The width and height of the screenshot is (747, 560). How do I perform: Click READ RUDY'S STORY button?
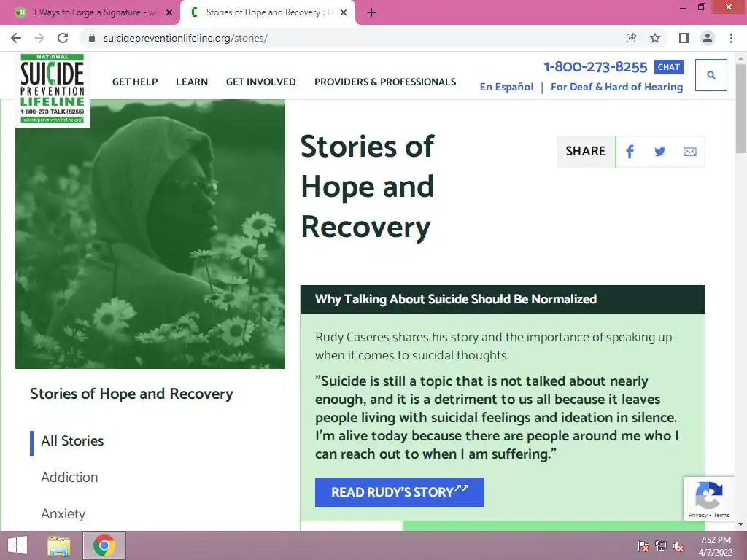pyautogui.click(x=399, y=492)
